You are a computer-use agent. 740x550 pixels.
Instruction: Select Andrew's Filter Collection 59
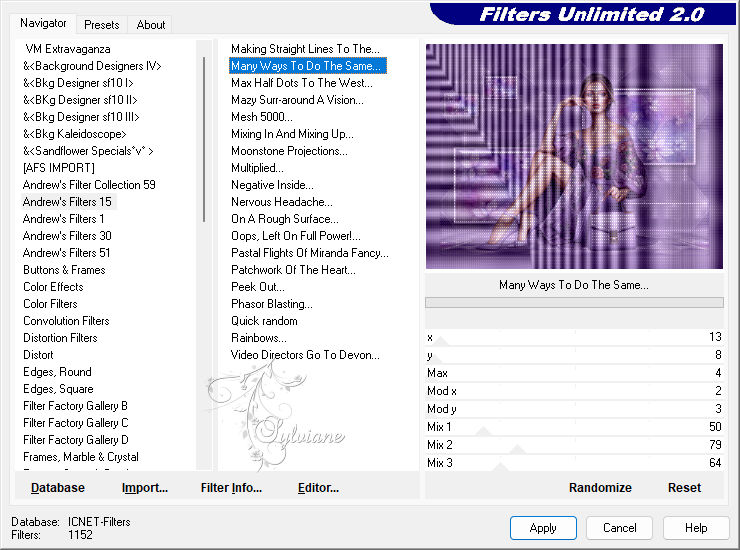coord(89,185)
